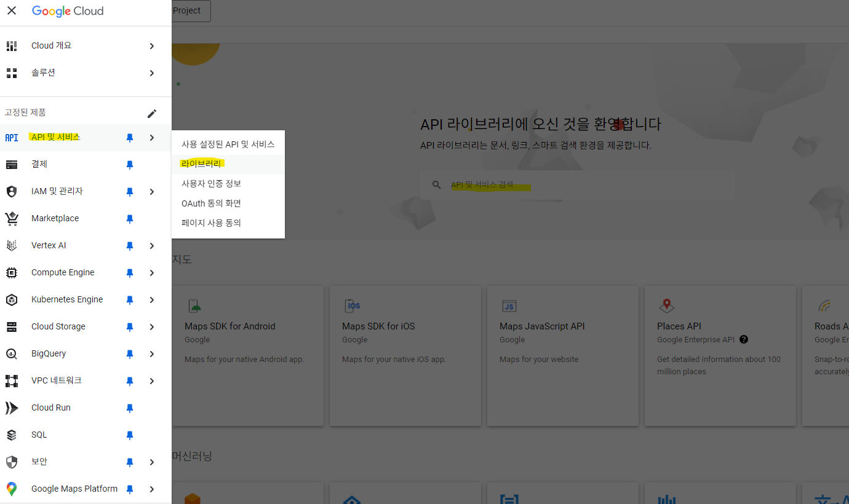Click the Kubernetes Engine hexagon icon

(x=12, y=300)
